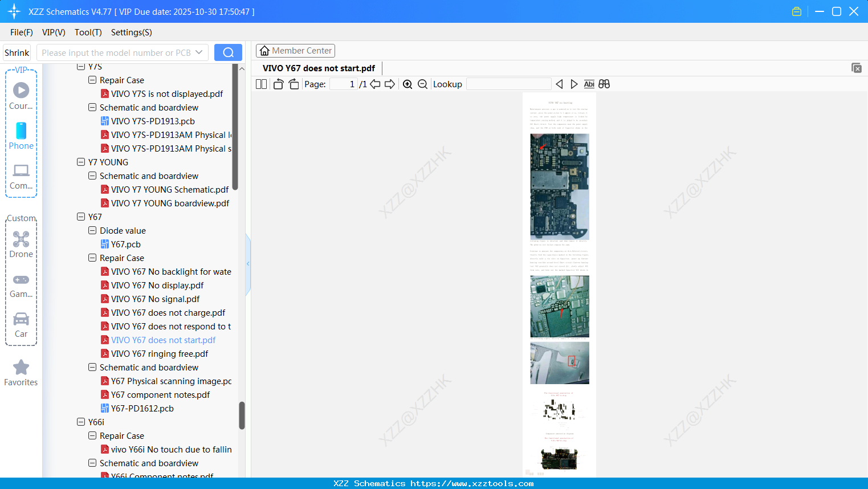Collapse the Y67 Repair Case folder

(92, 258)
